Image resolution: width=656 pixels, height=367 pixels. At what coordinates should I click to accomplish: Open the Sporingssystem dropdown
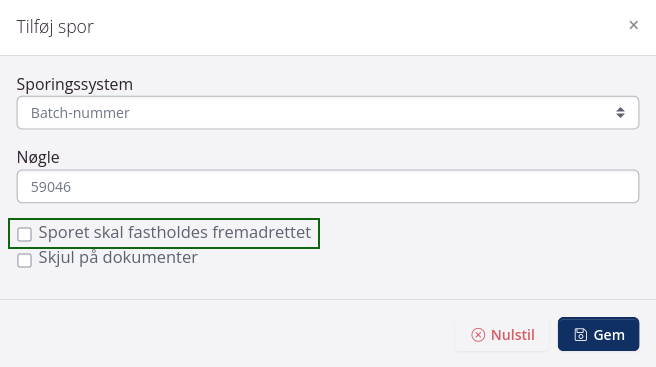click(x=328, y=113)
